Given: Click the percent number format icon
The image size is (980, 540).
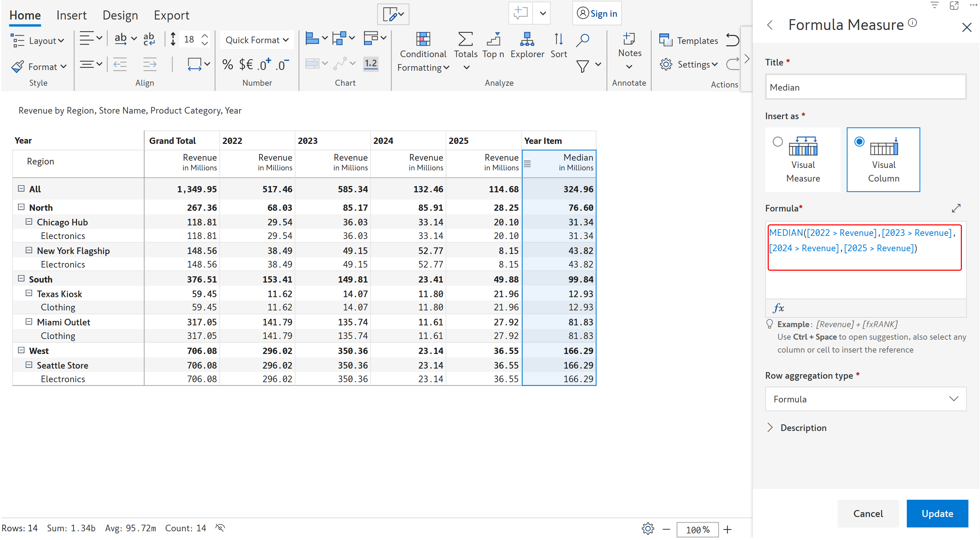Looking at the screenshot, I should (x=228, y=65).
